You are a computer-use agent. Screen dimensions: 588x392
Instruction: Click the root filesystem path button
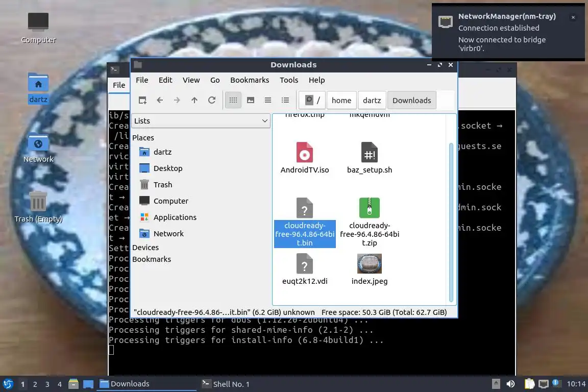pyautogui.click(x=312, y=100)
